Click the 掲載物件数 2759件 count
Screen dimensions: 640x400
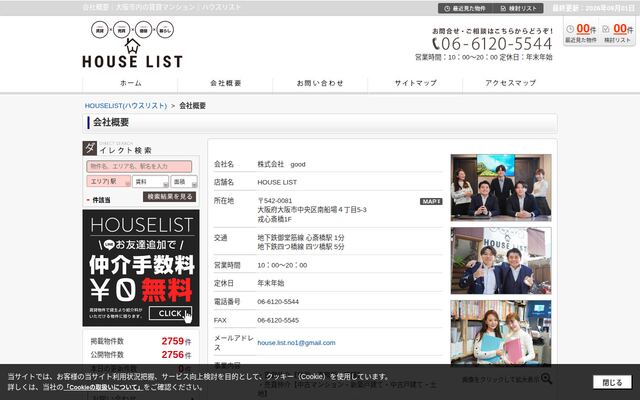[x=176, y=341]
